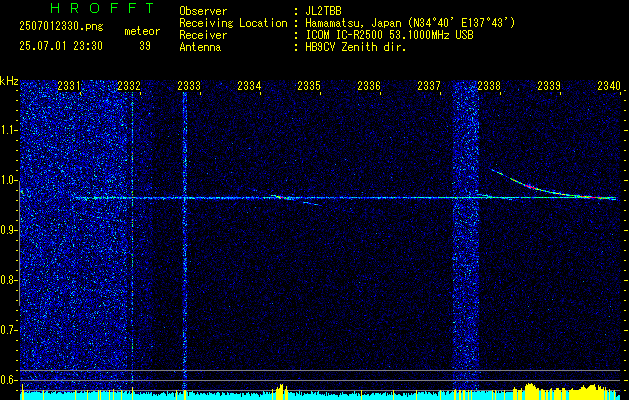
Task: Click the 1.0 kHz axis label
Action: (9, 180)
